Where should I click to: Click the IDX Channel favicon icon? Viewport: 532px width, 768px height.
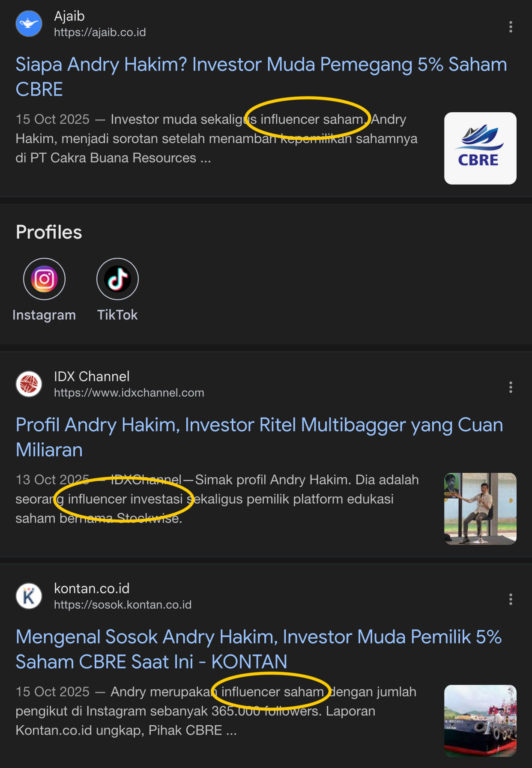29,384
